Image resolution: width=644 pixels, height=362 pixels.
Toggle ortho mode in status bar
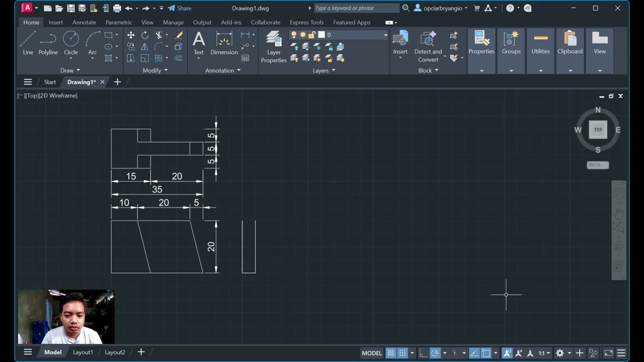click(423, 353)
